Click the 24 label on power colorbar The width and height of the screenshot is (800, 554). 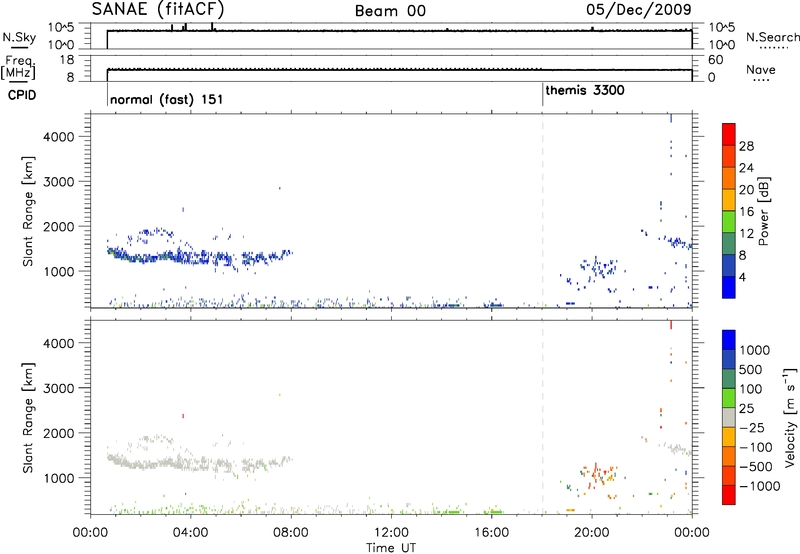coord(746,168)
